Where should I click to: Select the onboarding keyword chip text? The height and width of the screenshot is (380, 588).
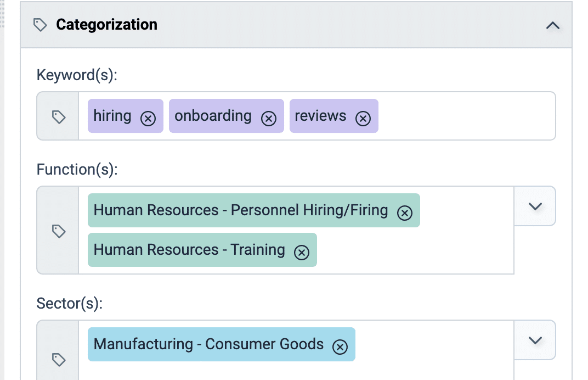[213, 116]
